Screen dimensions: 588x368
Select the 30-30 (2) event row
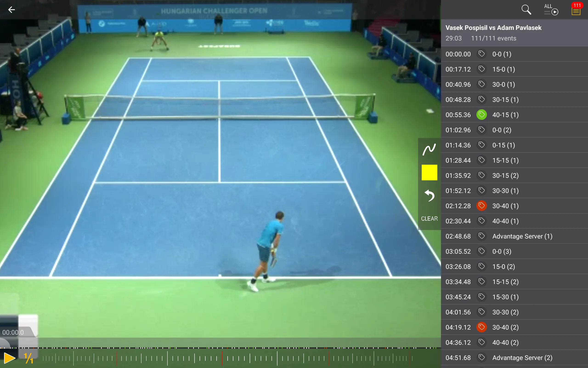click(x=514, y=312)
